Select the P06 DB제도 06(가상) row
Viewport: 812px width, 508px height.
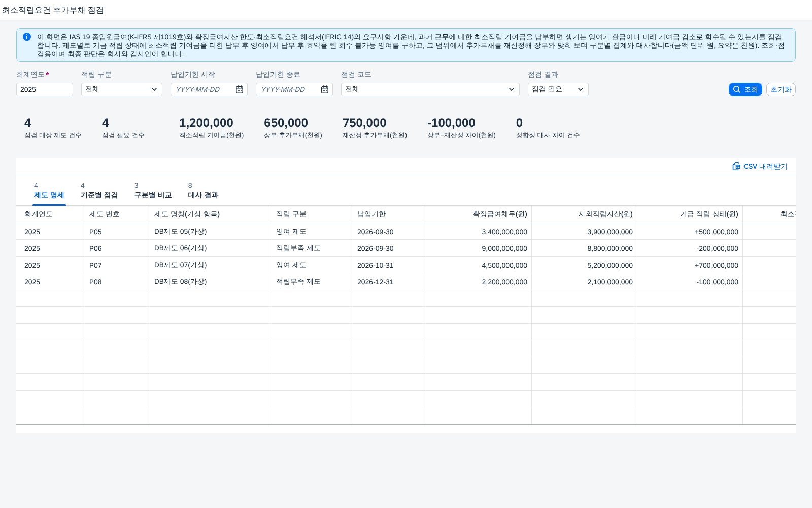pos(406,248)
